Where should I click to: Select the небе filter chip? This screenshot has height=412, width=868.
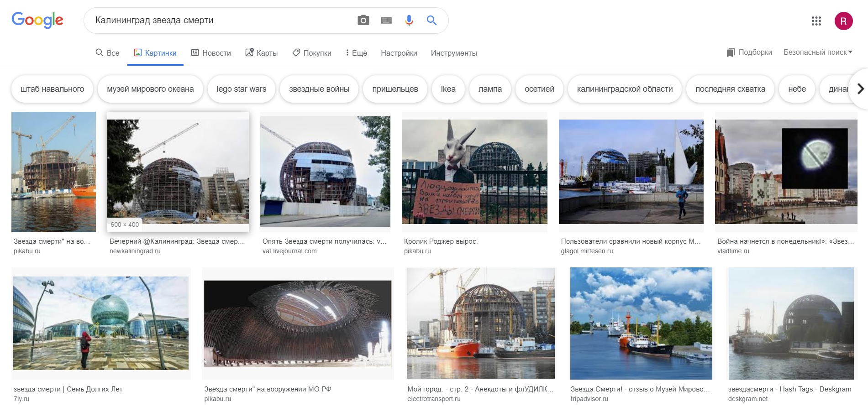click(797, 89)
